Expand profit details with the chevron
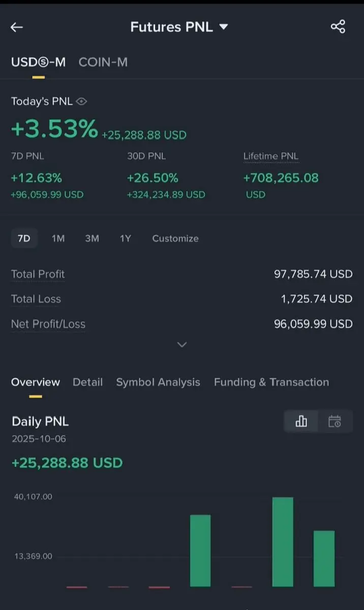Screen dimensions: 364x610 (x=182, y=345)
